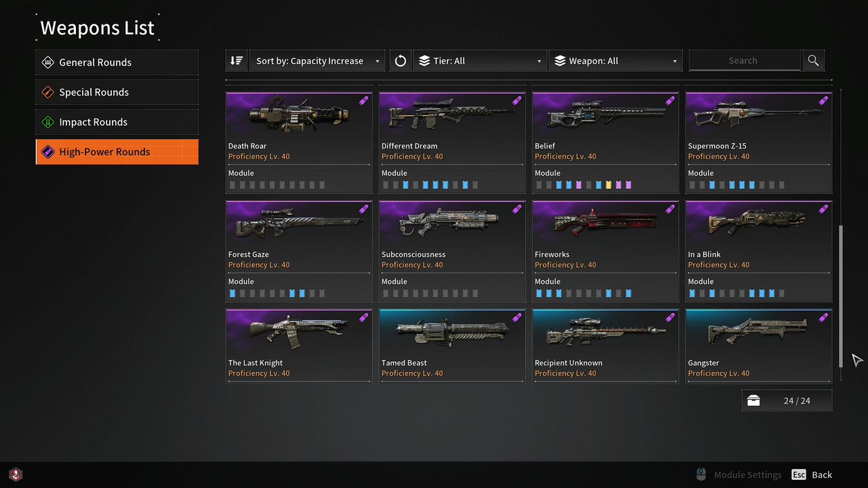Click the General Rounds ammo icon
Screen dimensions: 868x488
pos(47,62)
